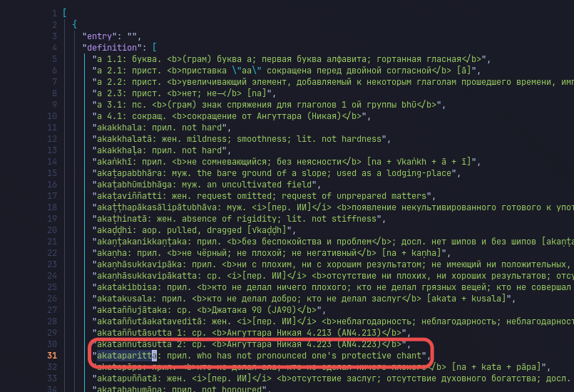This screenshot has width=574, height=392.
Task: Place cursor on opening bracket on line 1
Action: pos(65,14)
